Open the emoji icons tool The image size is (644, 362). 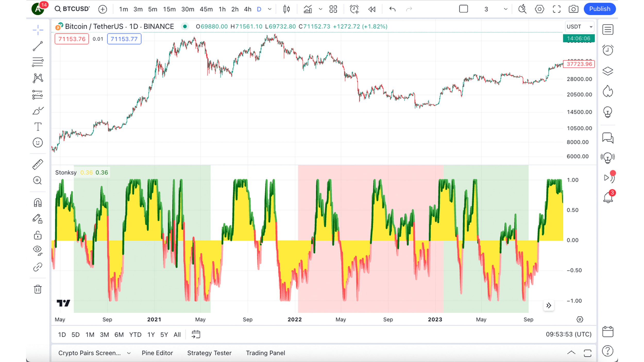click(38, 143)
